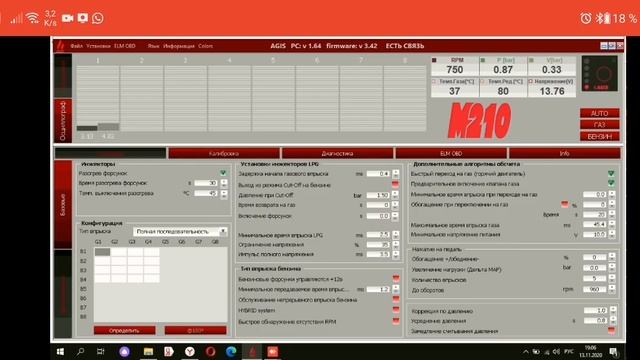Toggle preliminary gas valve activation checkbox

click(611, 183)
